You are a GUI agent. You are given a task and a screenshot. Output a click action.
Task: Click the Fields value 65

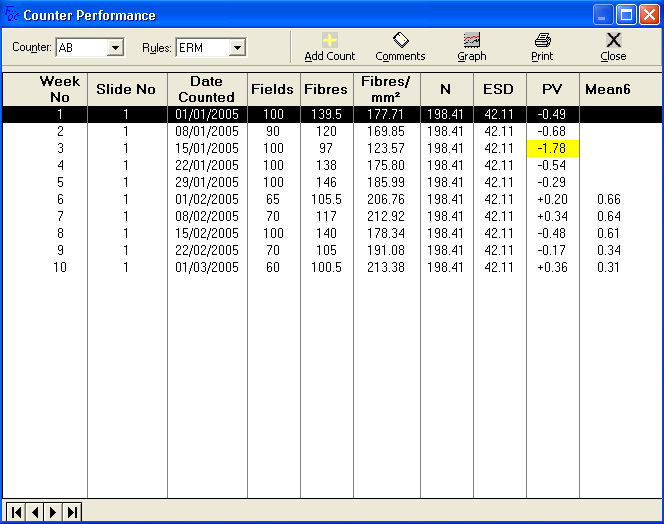point(273,199)
